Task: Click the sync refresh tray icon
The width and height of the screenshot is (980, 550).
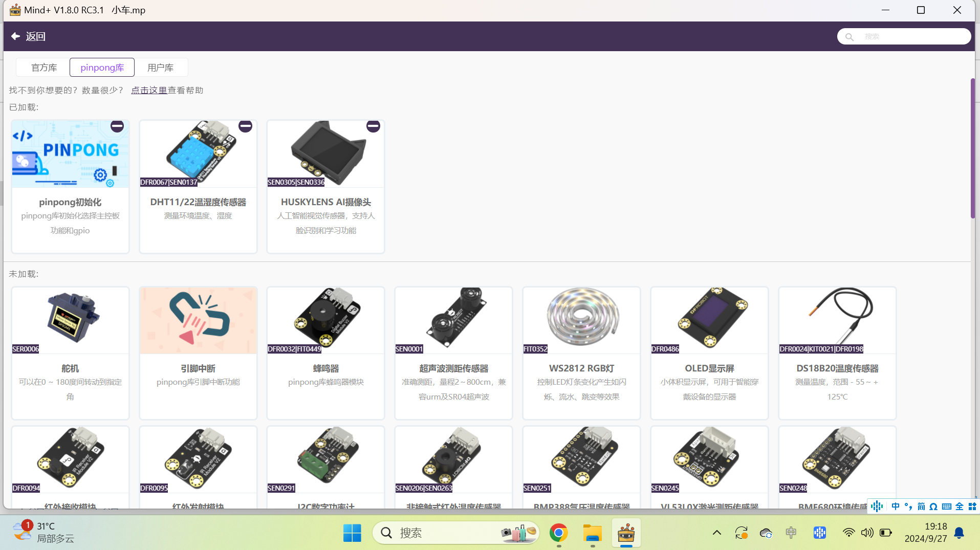Action: click(x=742, y=533)
